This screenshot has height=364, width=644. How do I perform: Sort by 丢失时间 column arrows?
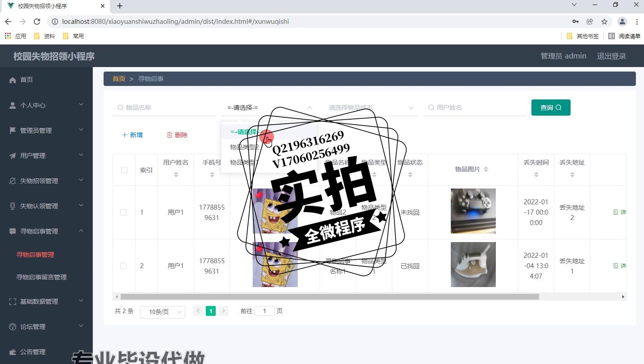click(x=536, y=175)
